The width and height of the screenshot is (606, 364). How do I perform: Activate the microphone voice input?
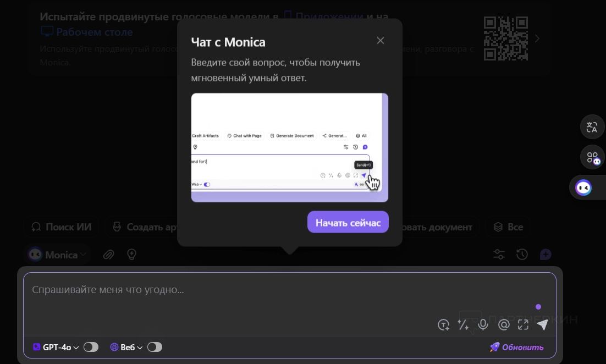pyautogui.click(x=483, y=325)
